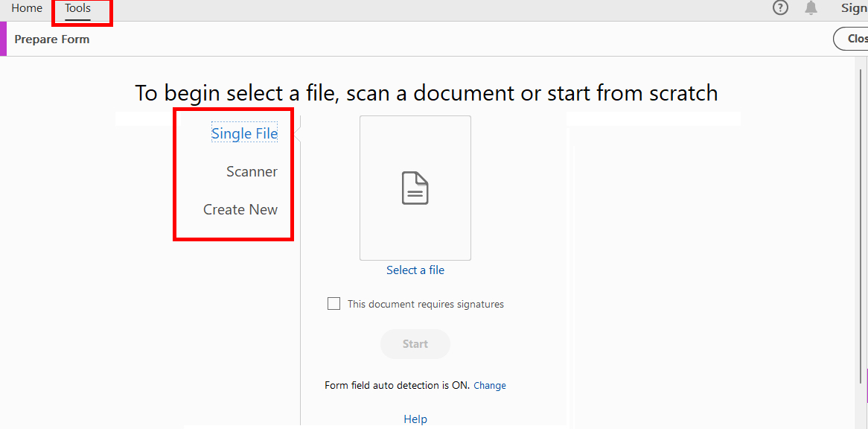This screenshot has width=868, height=429.
Task: Switch to the Tools tab
Action: 77,8
